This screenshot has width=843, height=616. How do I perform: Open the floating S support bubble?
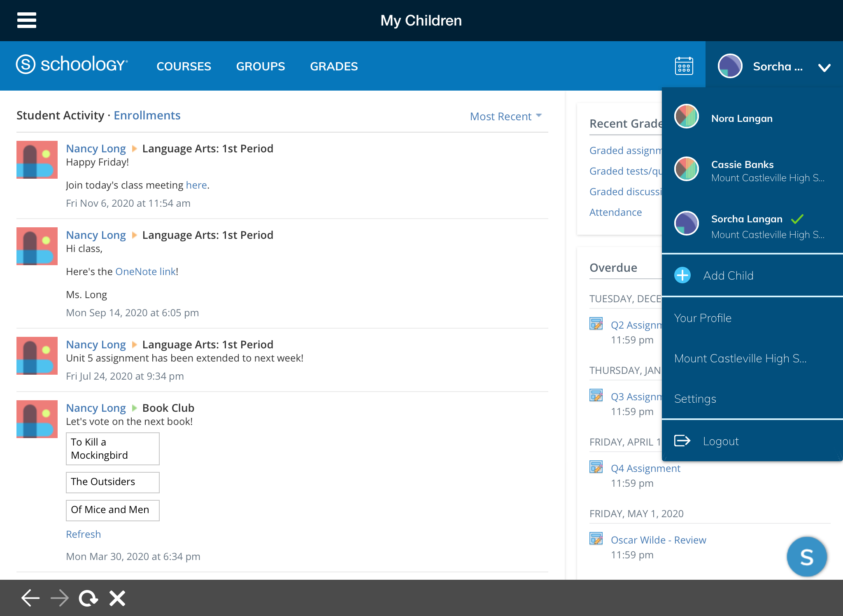[806, 556]
